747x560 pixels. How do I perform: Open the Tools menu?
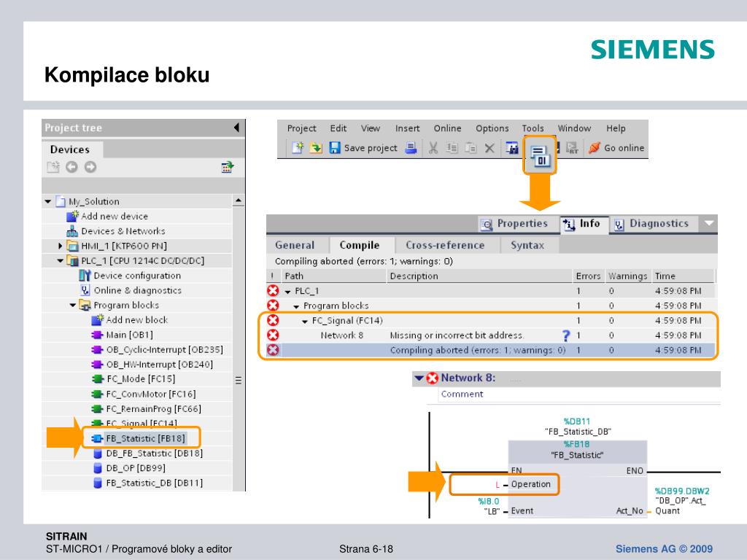pos(533,128)
